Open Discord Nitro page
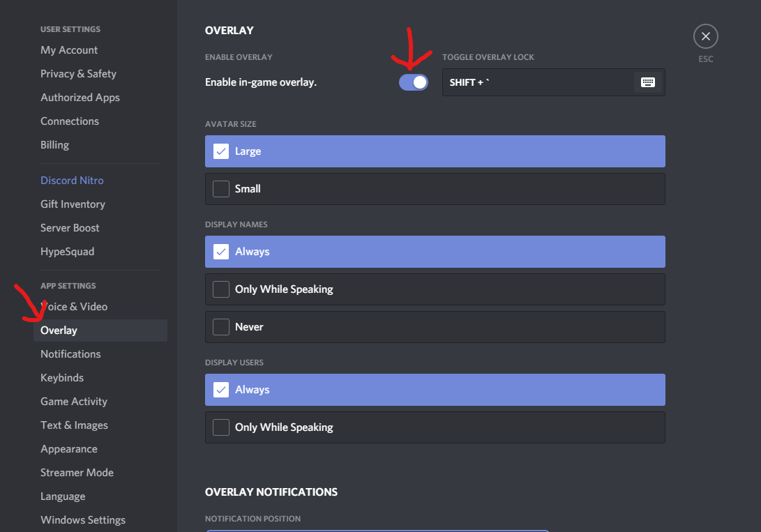 point(72,181)
